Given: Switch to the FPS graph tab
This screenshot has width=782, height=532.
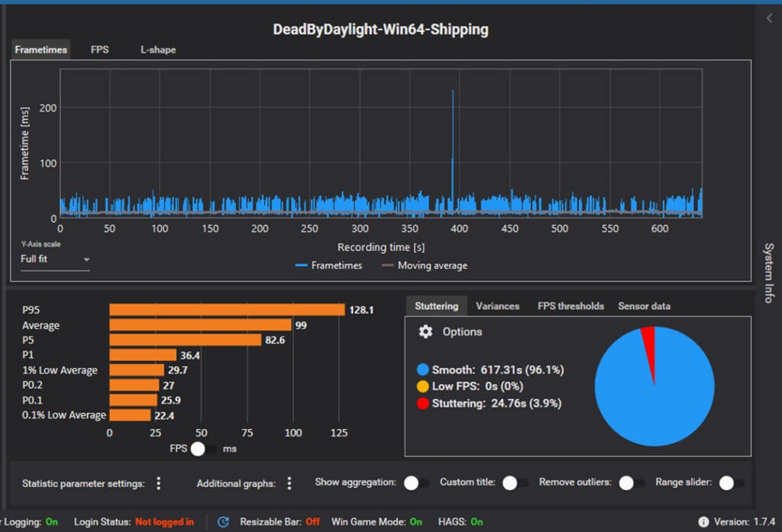Looking at the screenshot, I should [x=99, y=50].
